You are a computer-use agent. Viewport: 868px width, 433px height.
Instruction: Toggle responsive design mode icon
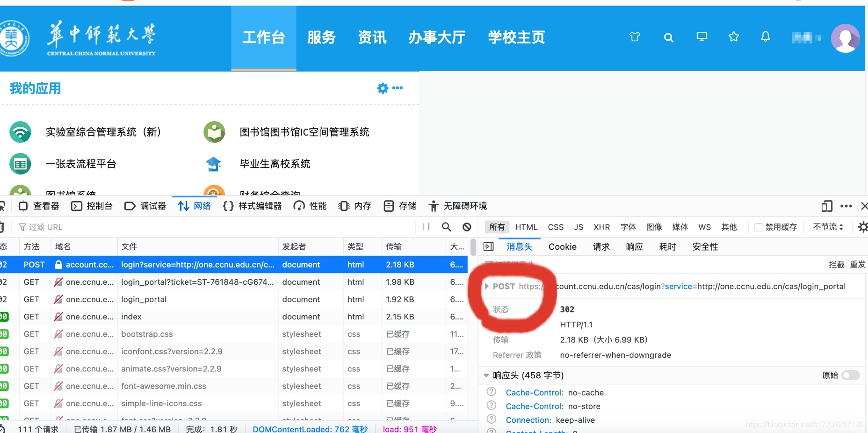coord(827,206)
